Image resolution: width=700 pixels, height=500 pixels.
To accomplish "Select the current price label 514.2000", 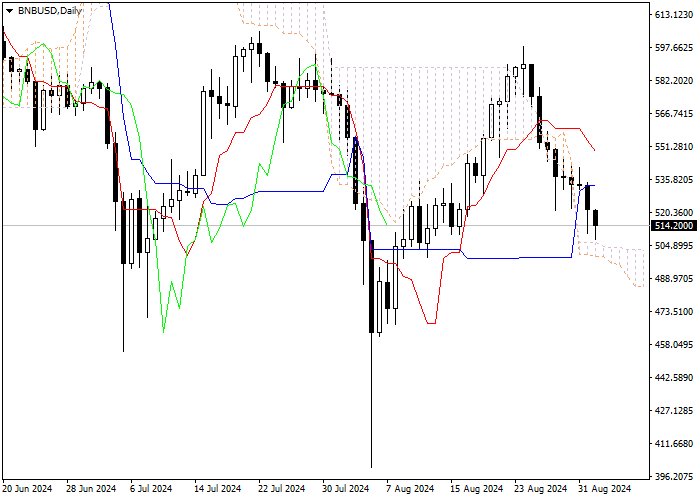I will pos(674,226).
